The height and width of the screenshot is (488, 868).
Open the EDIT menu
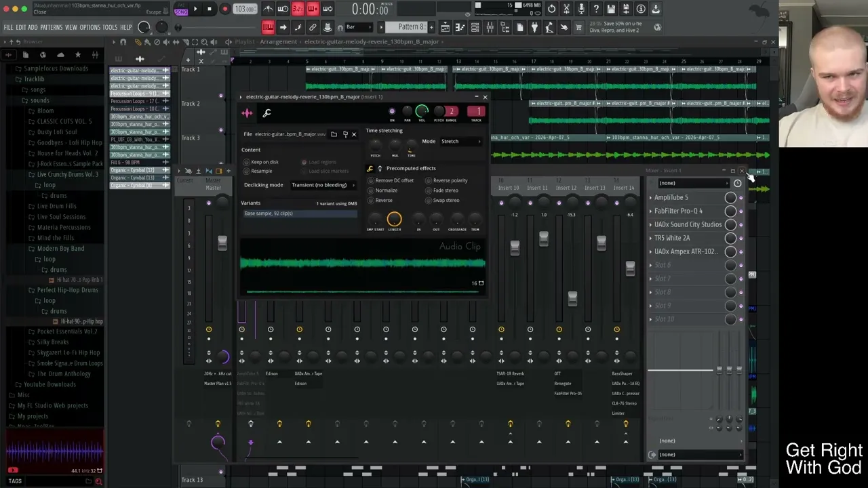click(21, 28)
